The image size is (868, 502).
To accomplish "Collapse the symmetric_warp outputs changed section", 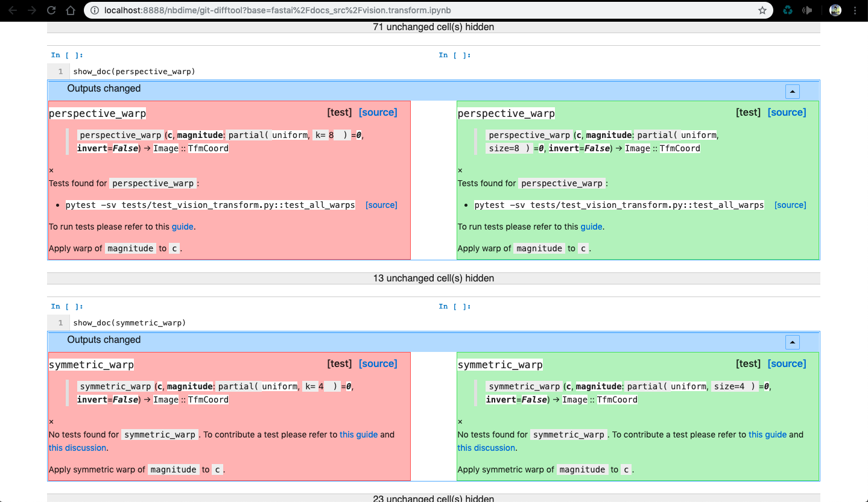I will tap(793, 342).
